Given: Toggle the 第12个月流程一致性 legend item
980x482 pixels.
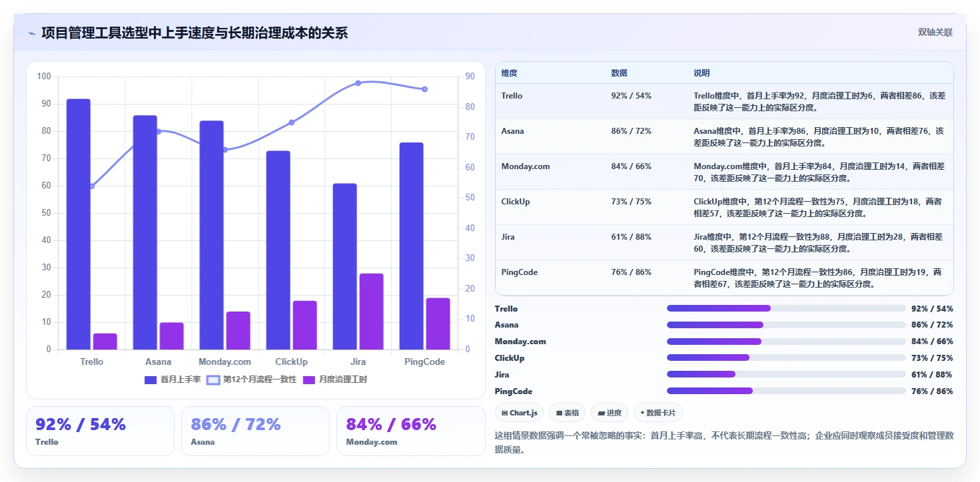Looking at the screenshot, I should click(x=252, y=379).
